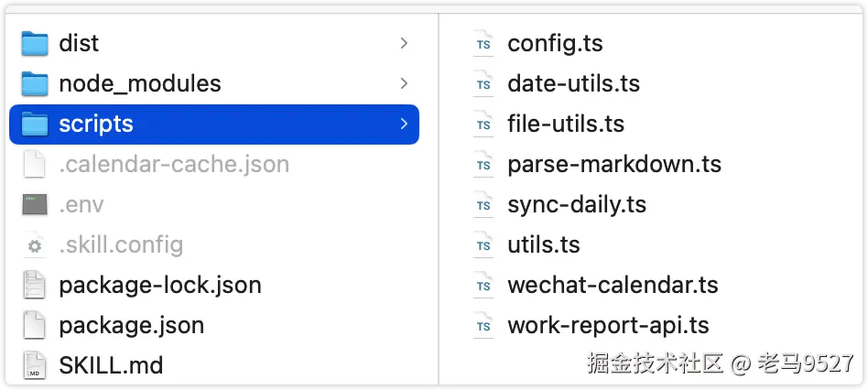Click the node_modules folder icon
Screen dimensions: 868x390
tap(35, 83)
